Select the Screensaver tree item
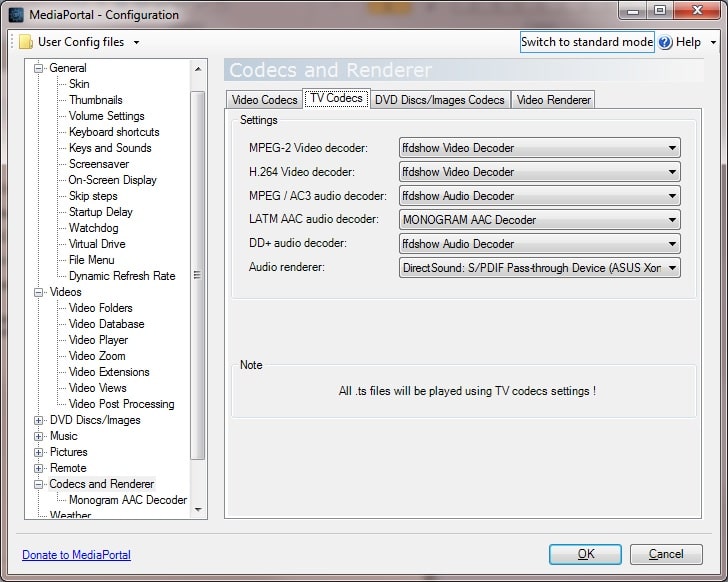The height and width of the screenshot is (582, 728). coord(99,164)
